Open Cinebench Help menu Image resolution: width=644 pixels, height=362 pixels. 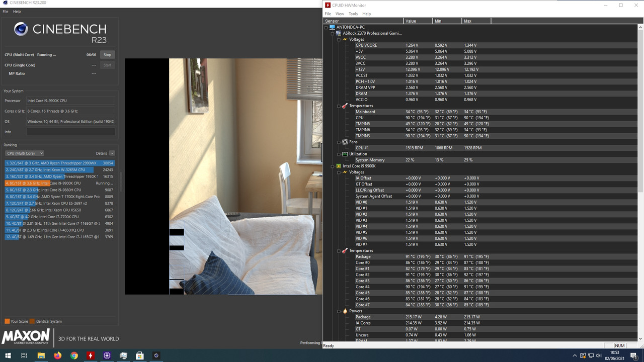pos(17,12)
